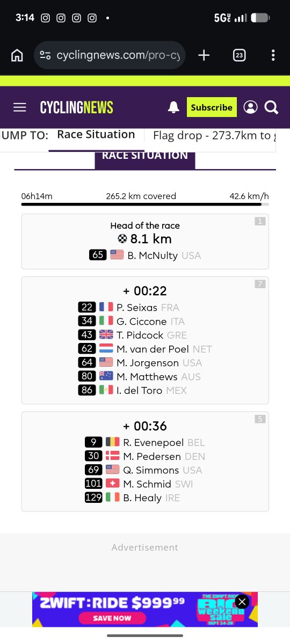Viewport: 290px width, 644px height.
Task: Open a new browser tab plus icon
Action: click(204, 55)
